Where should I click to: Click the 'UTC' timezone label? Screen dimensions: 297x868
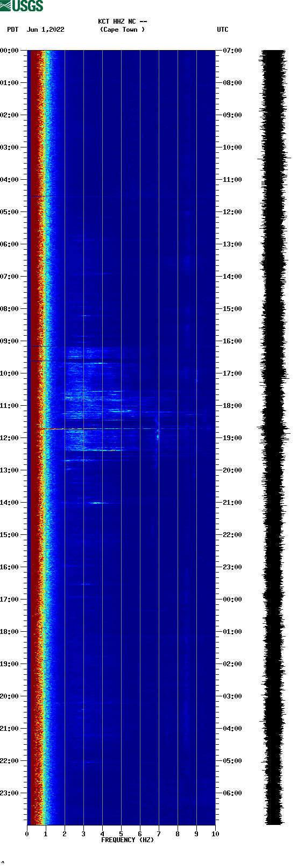tap(223, 30)
